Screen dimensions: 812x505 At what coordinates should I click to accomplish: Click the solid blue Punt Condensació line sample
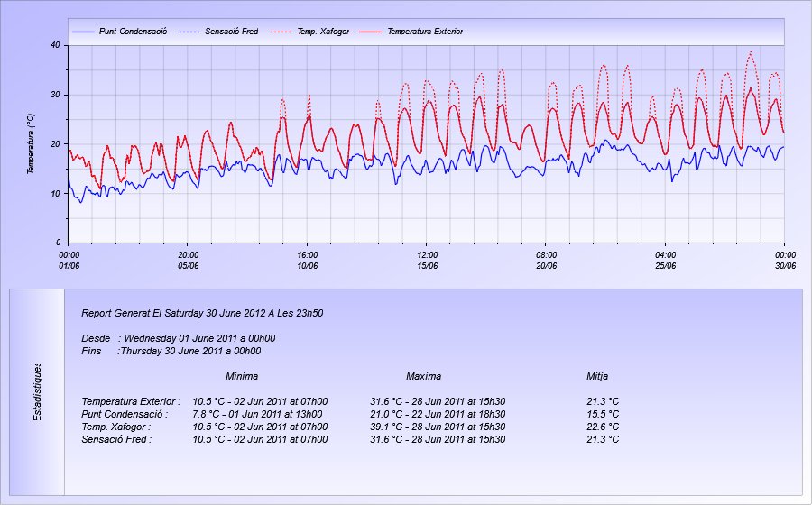(x=83, y=32)
